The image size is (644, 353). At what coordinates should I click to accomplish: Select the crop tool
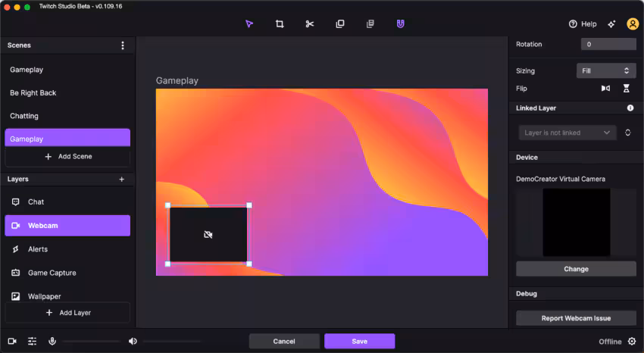280,23
